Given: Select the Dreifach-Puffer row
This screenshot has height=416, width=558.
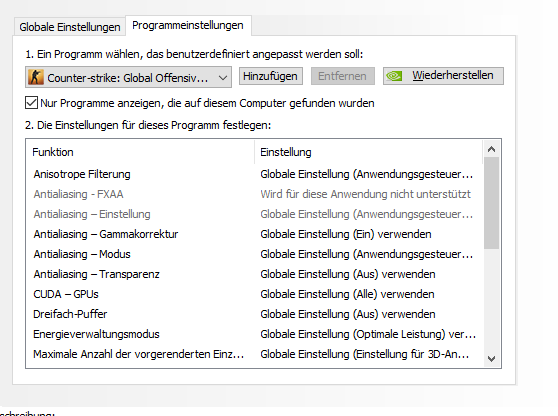Looking at the screenshot, I should (x=254, y=314).
